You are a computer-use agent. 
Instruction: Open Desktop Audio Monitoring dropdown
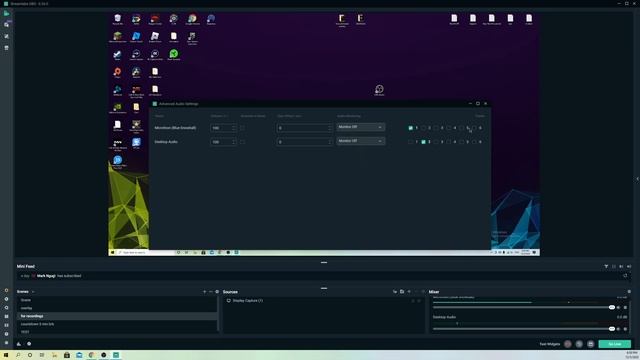(x=360, y=141)
